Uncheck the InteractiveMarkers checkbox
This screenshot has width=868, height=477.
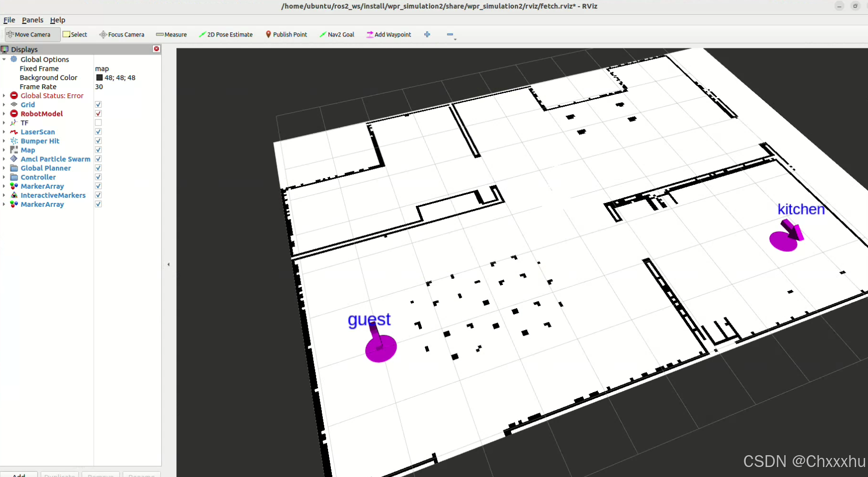(98, 195)
